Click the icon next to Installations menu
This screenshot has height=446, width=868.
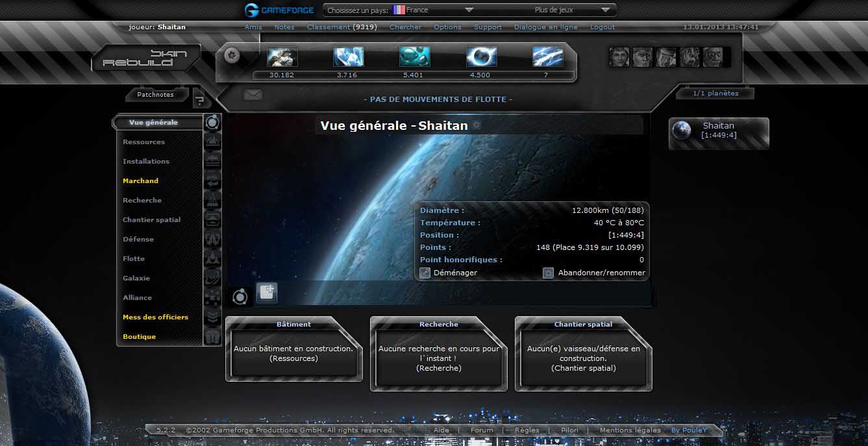point(213,161)
